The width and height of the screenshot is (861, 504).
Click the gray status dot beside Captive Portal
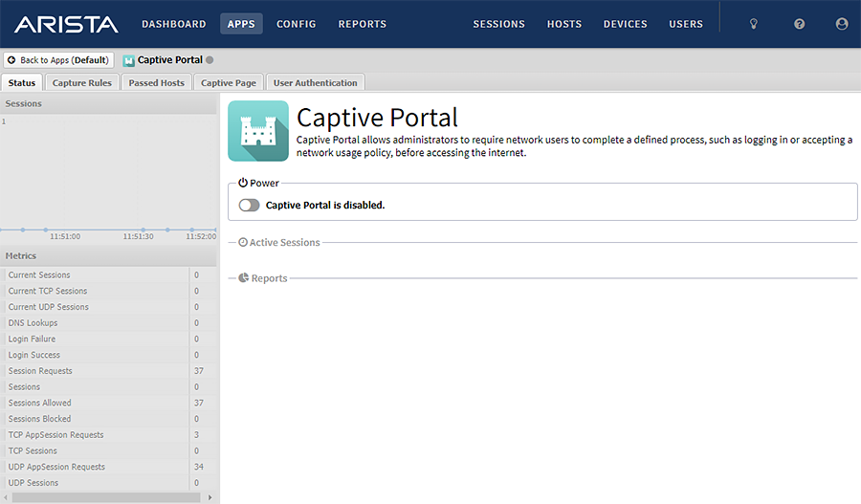[210, 60]
